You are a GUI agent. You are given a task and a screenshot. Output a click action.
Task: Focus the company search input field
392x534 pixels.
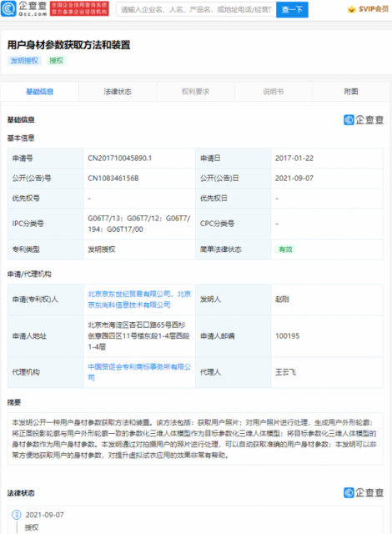pyautogui.click(x=196, y=9)
